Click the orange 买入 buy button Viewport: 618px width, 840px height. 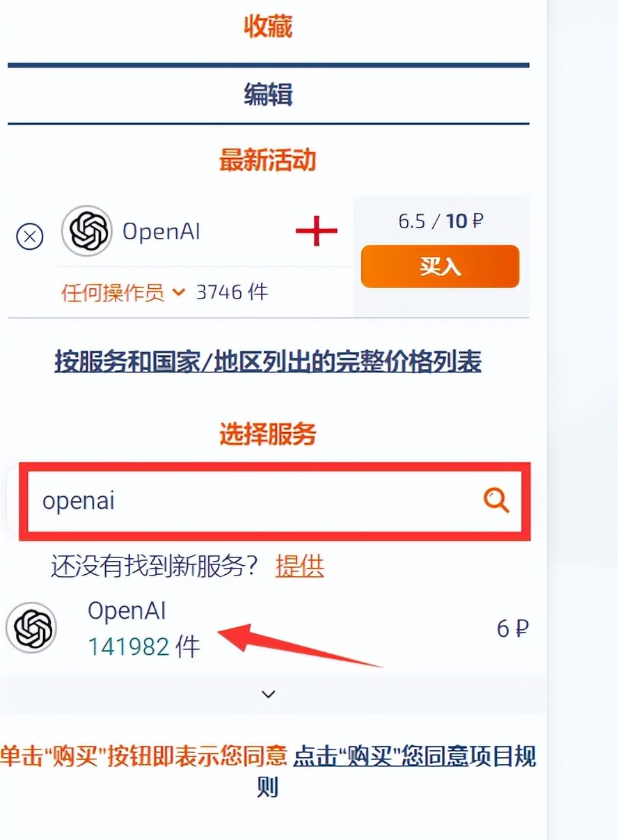440,267
